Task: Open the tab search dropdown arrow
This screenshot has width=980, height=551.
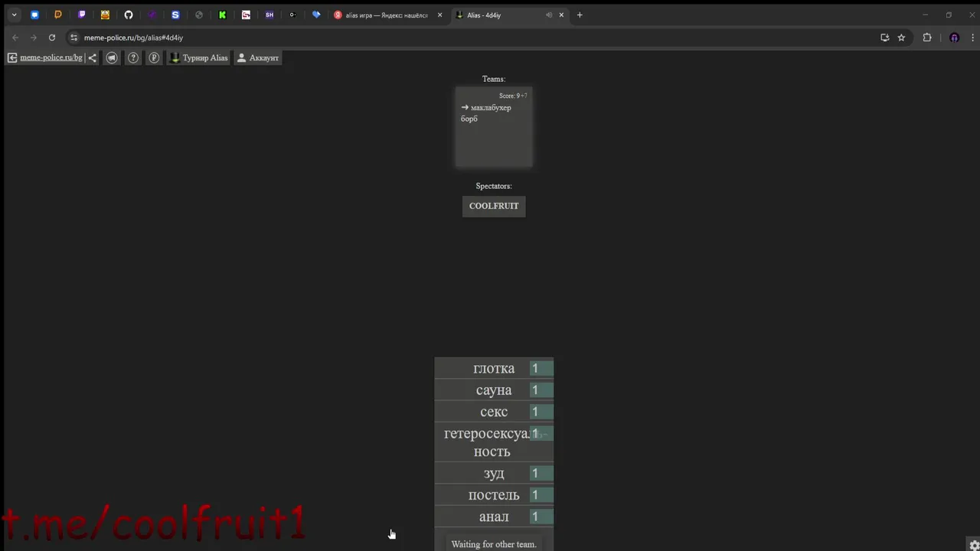Action: coord(14,15)
